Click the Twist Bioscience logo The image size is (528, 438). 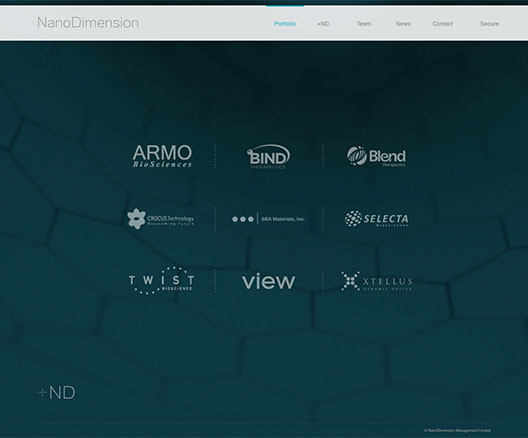click(x=162, y=280)
